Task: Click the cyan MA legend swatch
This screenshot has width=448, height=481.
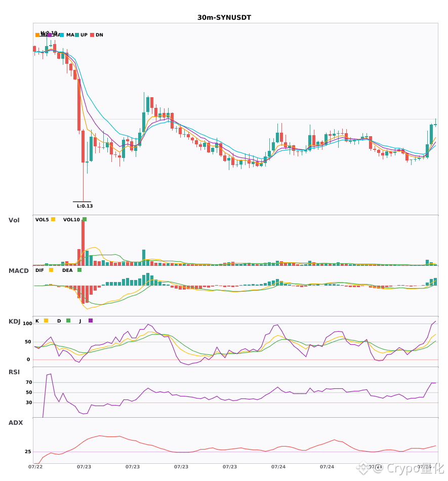Action: pyautogui.click(x=62, y=35)
